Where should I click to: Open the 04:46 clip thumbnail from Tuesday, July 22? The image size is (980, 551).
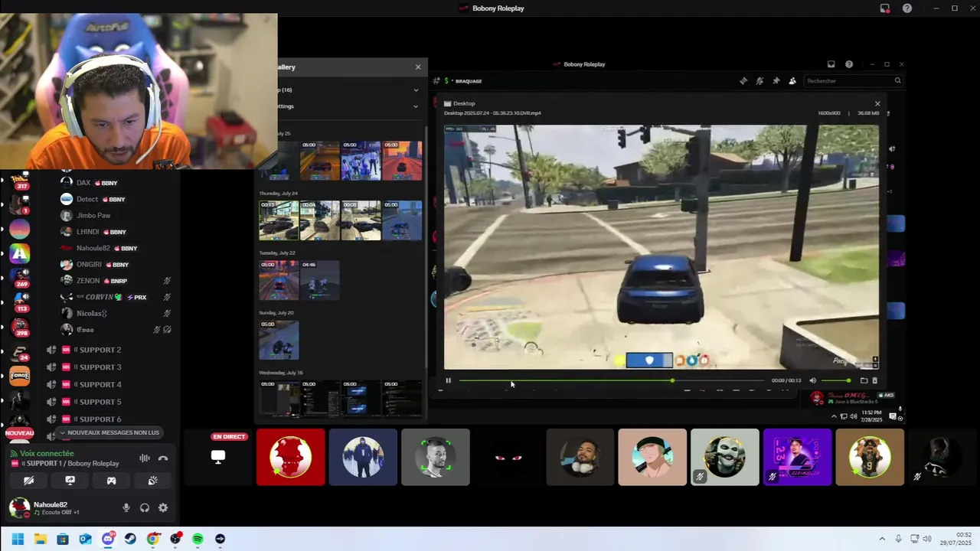(x=320, y=280)
